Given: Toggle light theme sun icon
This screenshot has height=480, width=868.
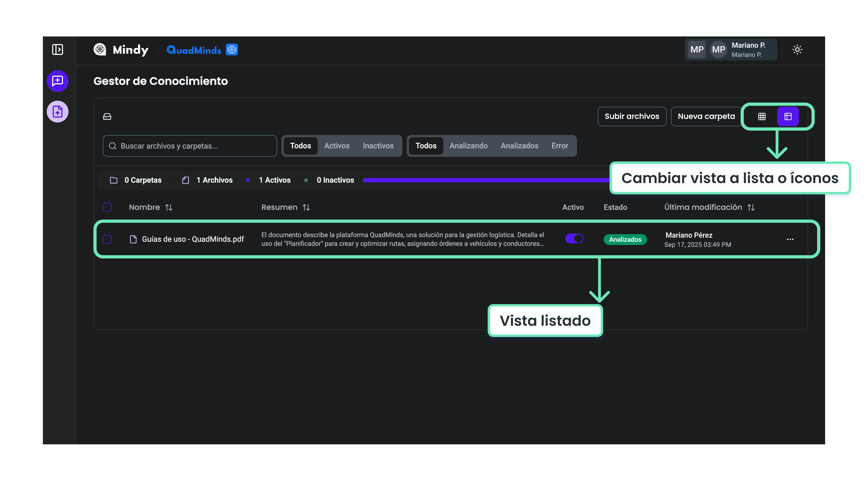Looking at the screenshot, I should 797,49.
